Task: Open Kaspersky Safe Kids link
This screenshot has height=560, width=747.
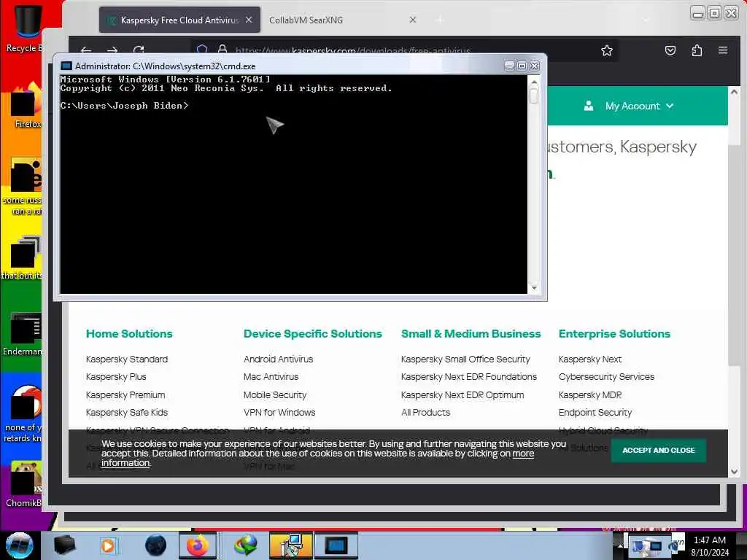Action: 127,413
